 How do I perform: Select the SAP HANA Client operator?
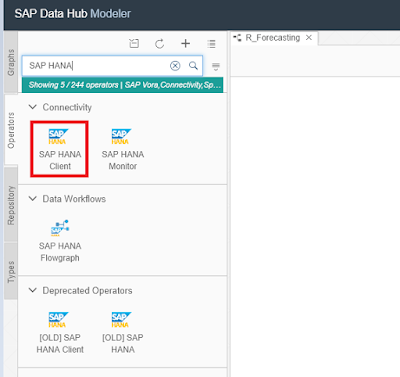[x=60, y=149]
